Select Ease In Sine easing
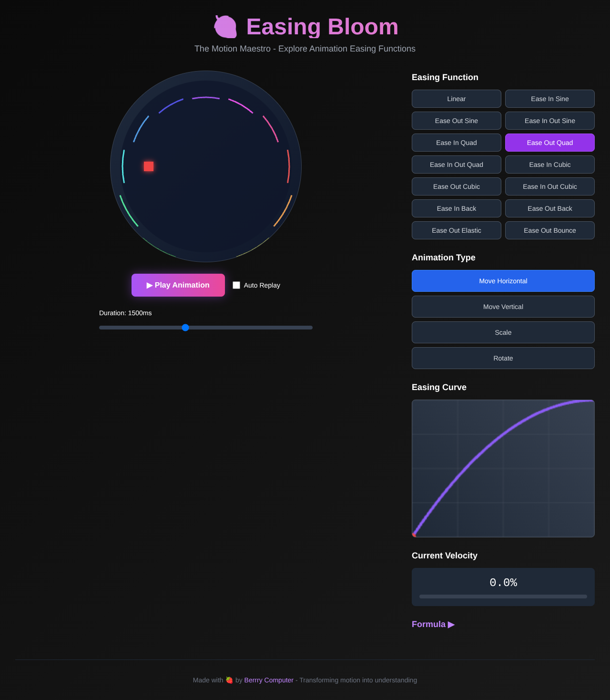The height and width of the screenshot is (700, 610). point(549,99)
